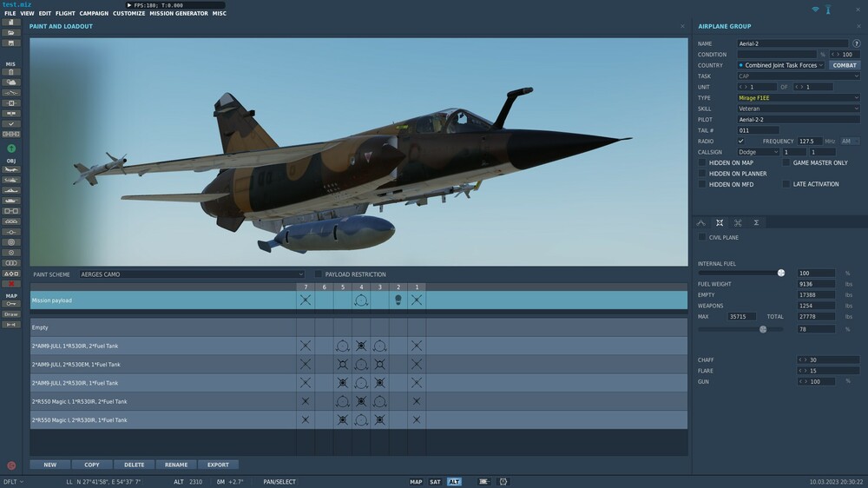This screenshot has width=868, height=488.
Task: Open the route waypoints tab icon
Action: [x=701, y=223]
